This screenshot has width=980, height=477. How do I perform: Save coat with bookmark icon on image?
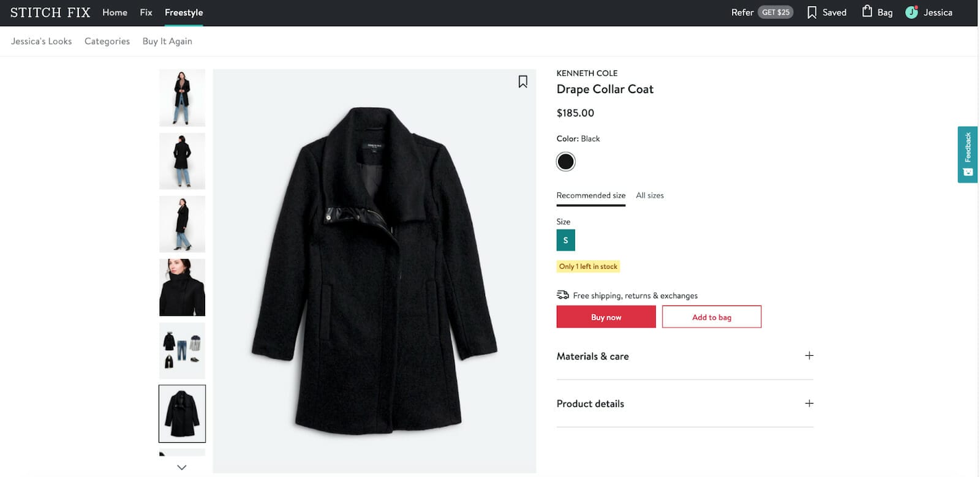click(x=522, y=81)
